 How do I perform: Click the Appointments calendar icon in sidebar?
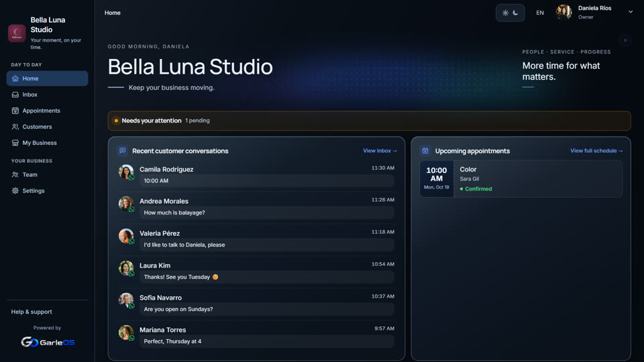coord(15,111)
